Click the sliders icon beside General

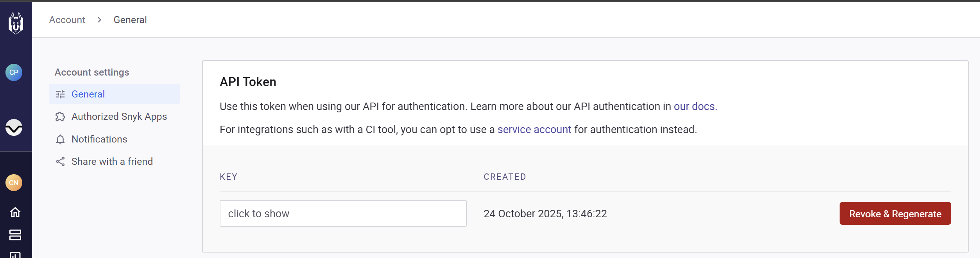coord(60,94)
